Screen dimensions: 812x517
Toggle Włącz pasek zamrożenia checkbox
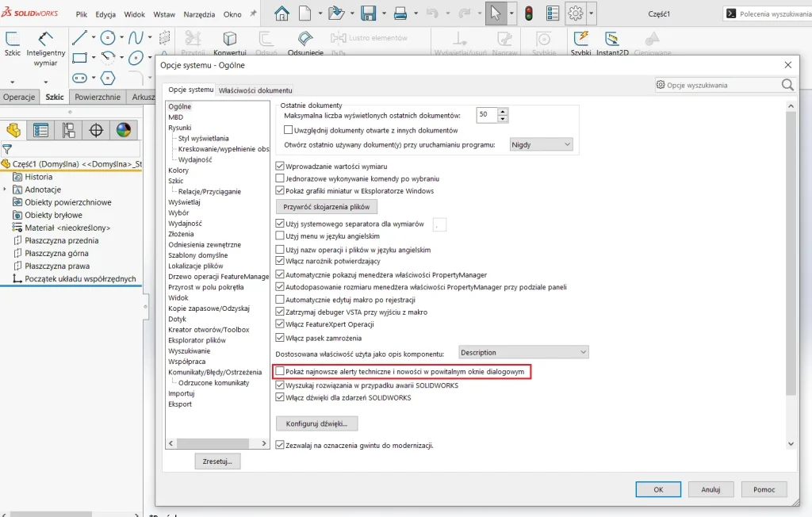pos(280,339)
